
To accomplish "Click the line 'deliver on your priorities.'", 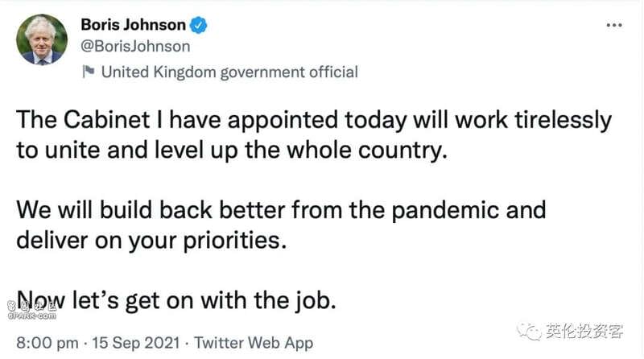I will click(151, 241).
